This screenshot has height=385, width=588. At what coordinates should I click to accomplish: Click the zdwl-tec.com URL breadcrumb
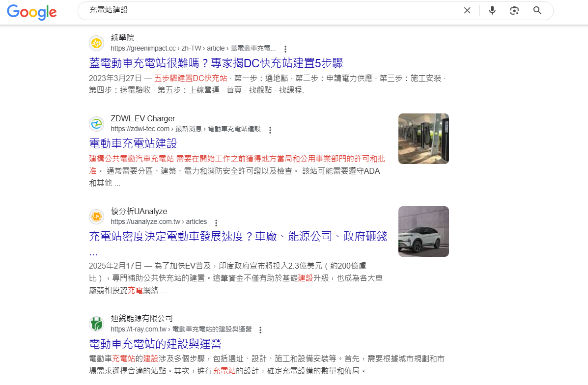[x=186, y=129]
